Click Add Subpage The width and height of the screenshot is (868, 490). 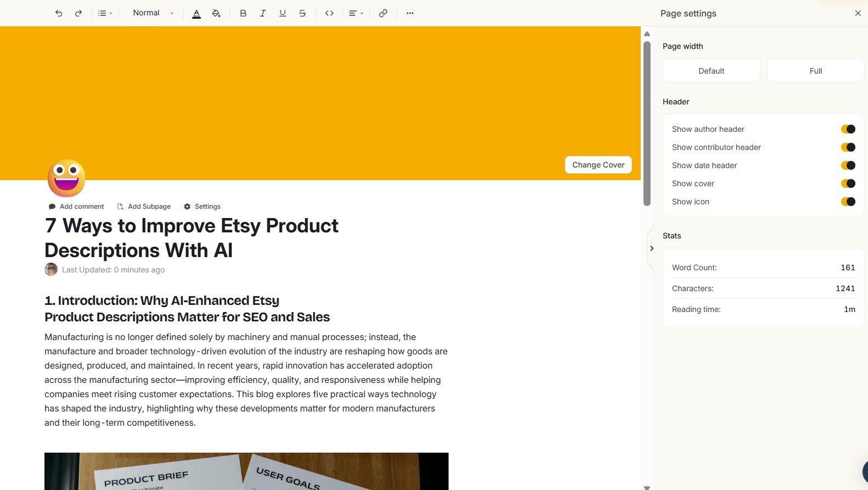point(144,207)
